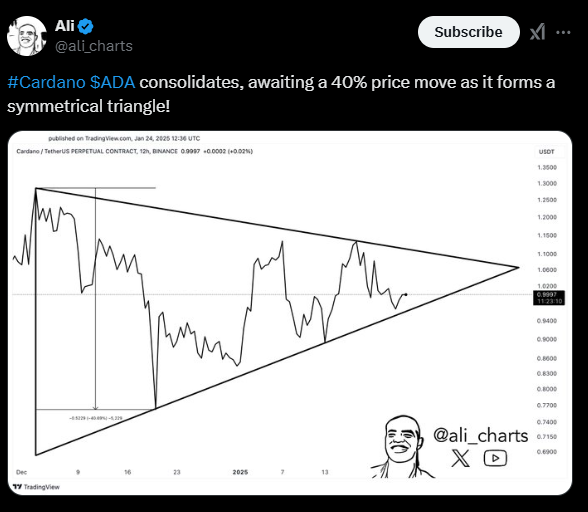The image size is (588, 512).
Task: Click the @ali_charts watermark text in chart
Action: 480,435
